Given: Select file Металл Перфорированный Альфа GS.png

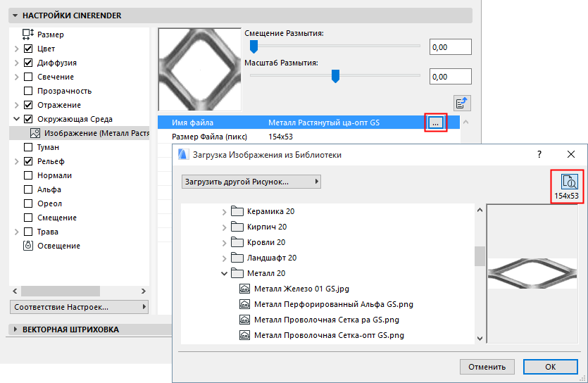Looking at the screenshot, I should (334, 304).
